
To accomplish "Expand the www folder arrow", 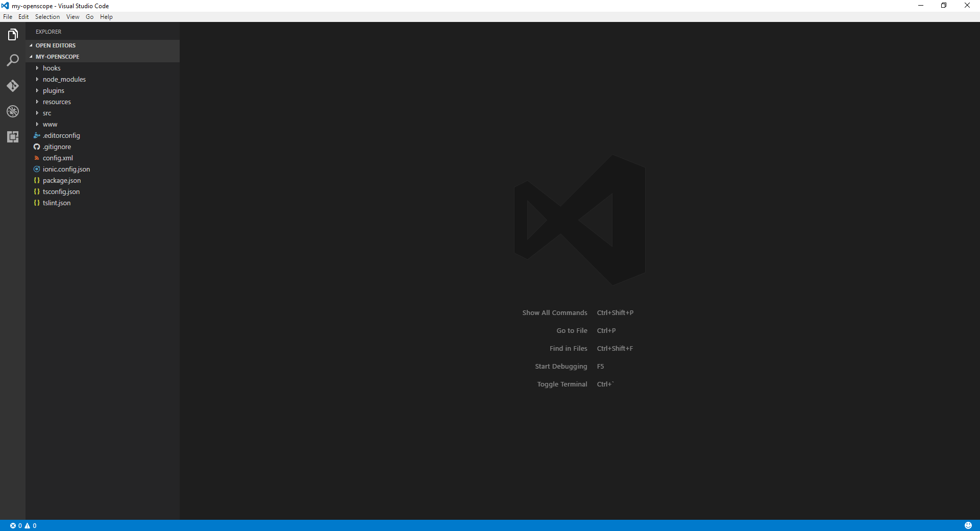I will [37, 124].
